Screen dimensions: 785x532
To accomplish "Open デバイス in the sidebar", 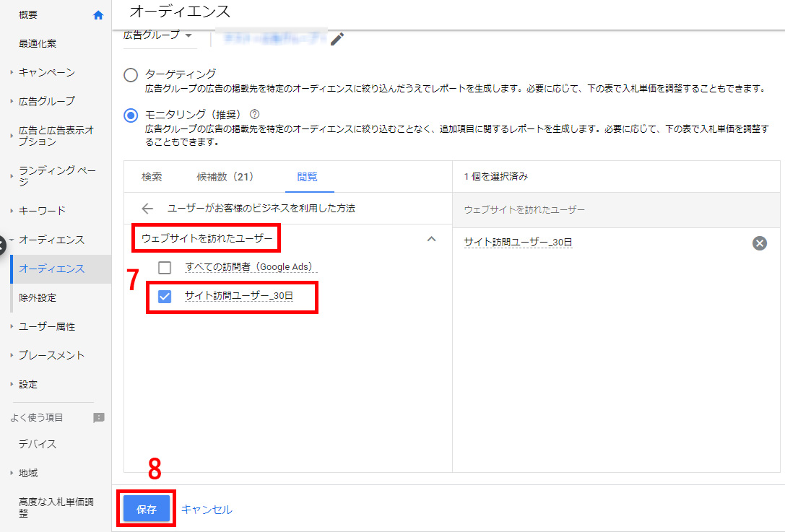I will pos(38,444).
